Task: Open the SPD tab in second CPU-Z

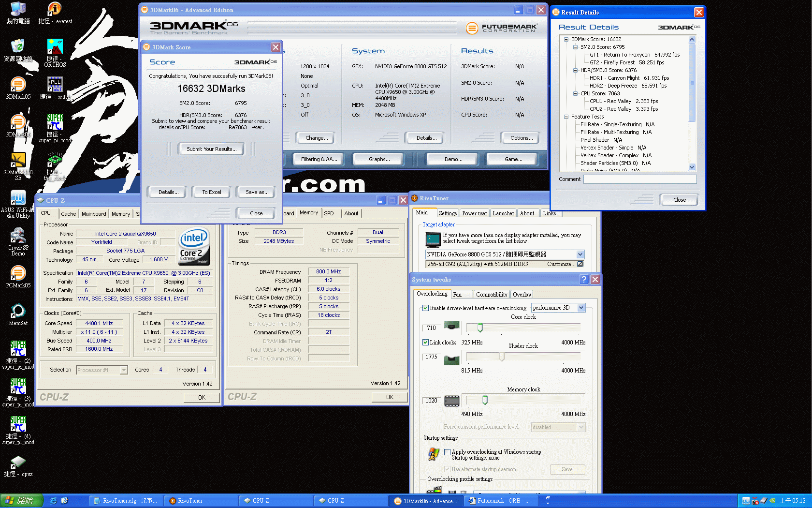Action: point(329,213)
